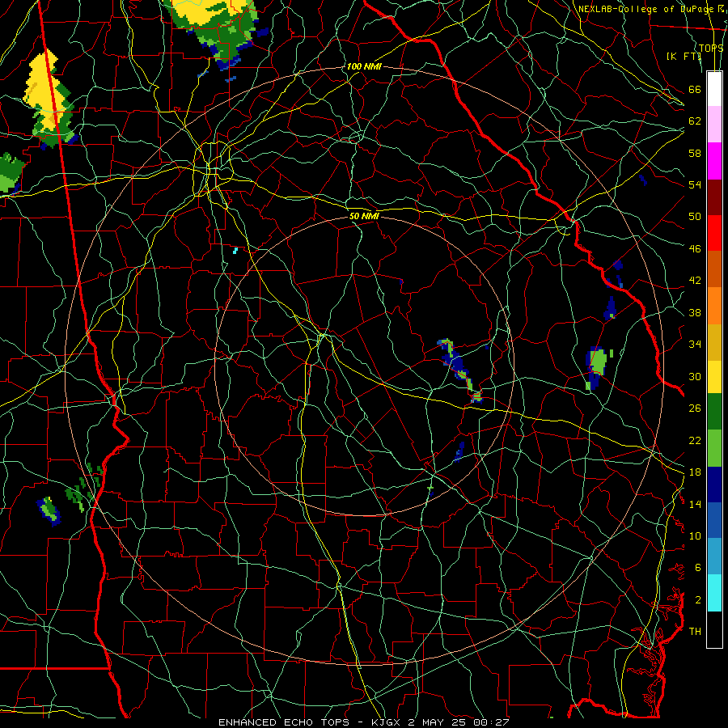Click the dark green legend swatch near 26
Image resolution: width=728 pixels, height=728 pixels.
[714, 412]
